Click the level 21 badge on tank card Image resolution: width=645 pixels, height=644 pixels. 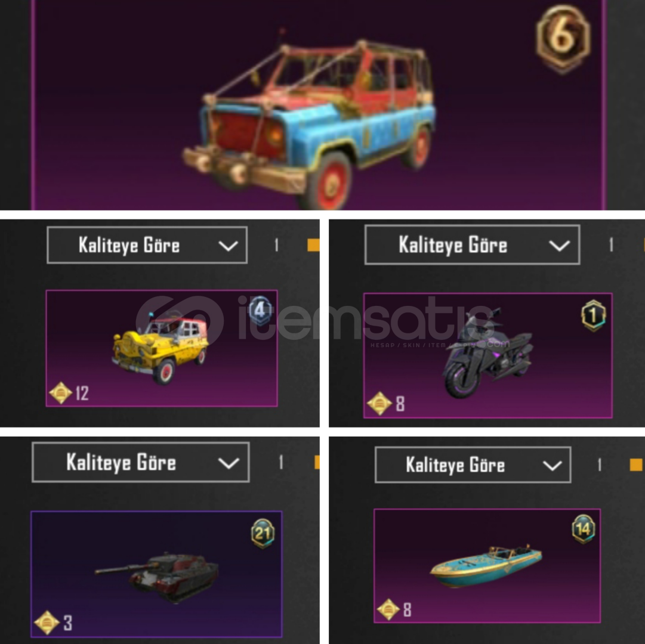pyautogui.click(x=263, y=534)
